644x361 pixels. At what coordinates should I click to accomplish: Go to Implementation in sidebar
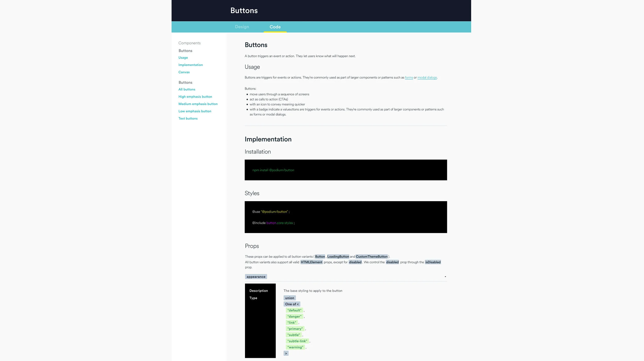[x=190, y=65]
